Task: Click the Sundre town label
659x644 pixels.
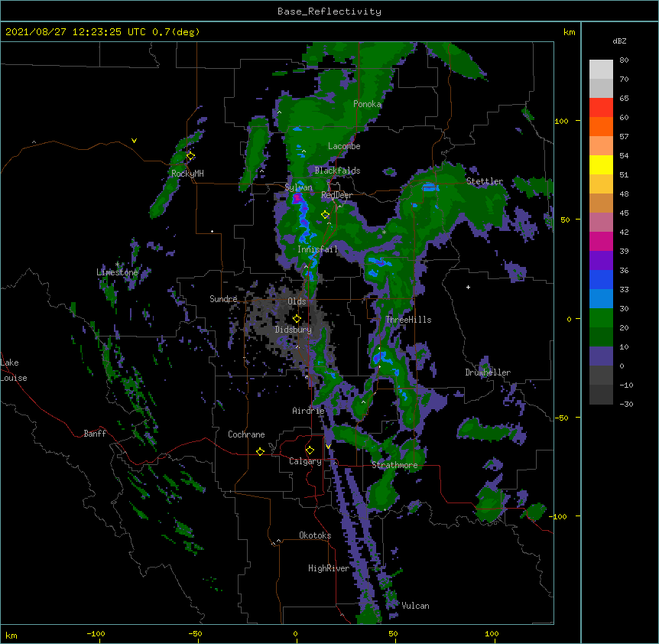Action: click(223, 299)
